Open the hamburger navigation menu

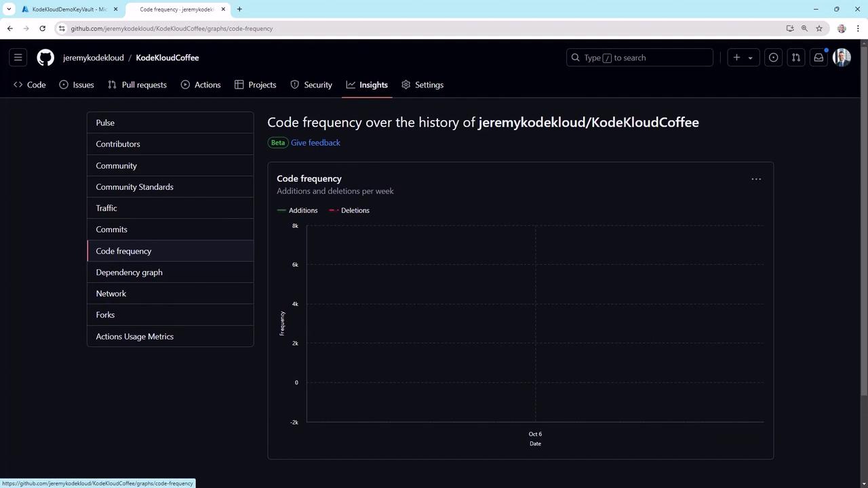18,58
